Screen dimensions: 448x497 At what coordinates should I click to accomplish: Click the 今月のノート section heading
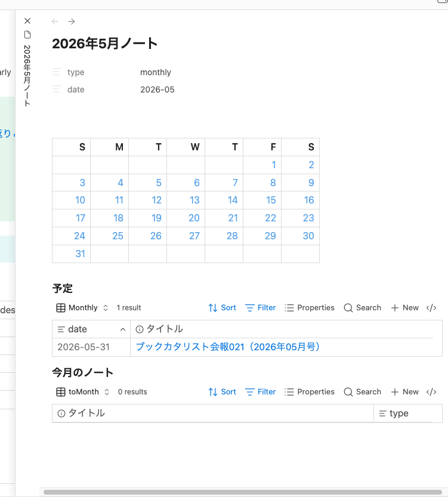click(83, 372)
